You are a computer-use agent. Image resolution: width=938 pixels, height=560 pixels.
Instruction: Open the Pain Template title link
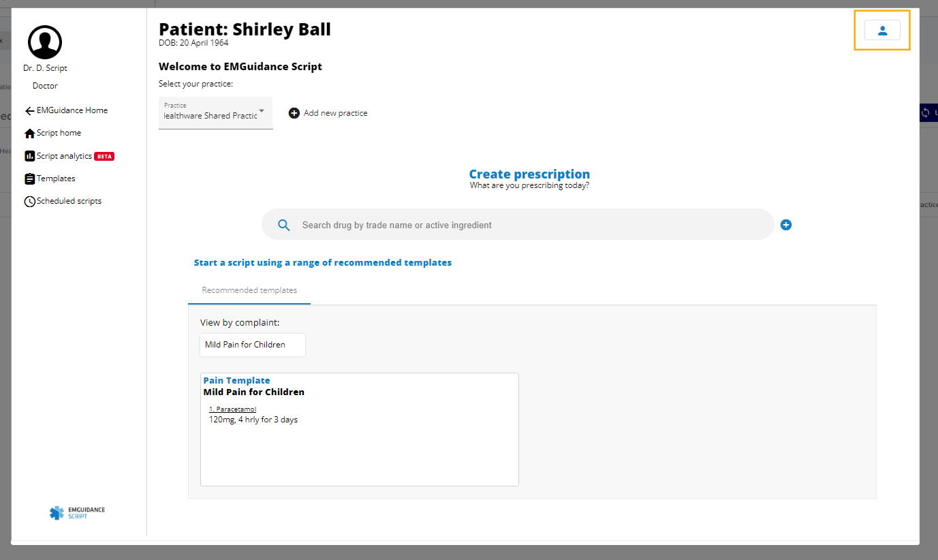click(x=236, y=380)
